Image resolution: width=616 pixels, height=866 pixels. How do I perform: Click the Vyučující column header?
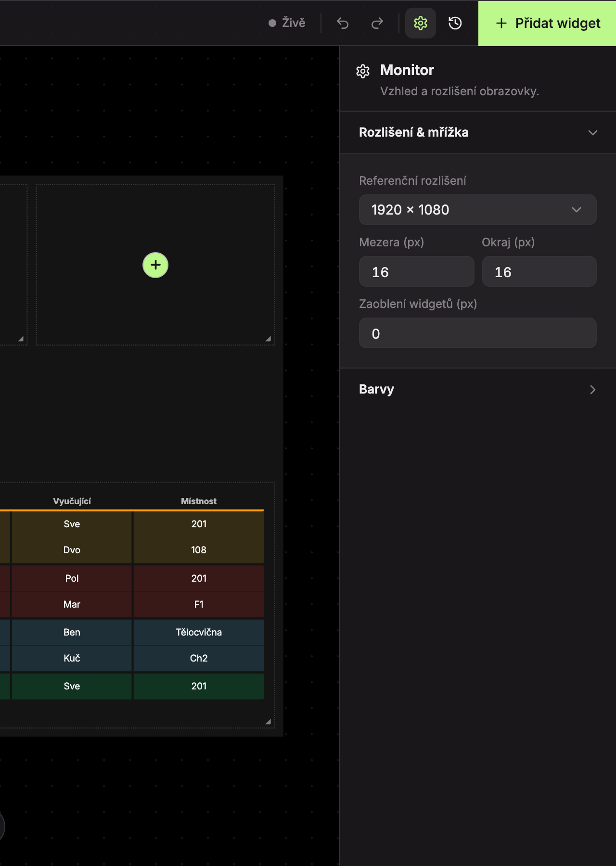[72, 501]
